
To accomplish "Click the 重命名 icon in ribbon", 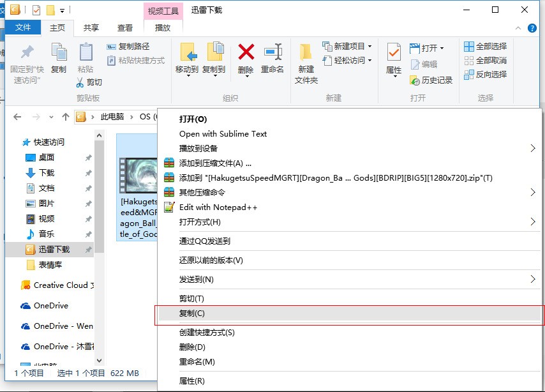I will (x=273, y=52).
